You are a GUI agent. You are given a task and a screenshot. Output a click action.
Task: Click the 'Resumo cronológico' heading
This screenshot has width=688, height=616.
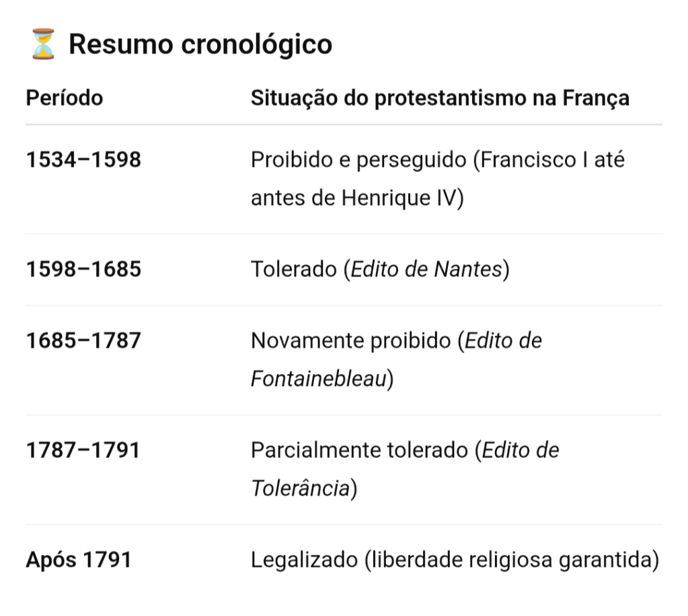pos(200,44)
